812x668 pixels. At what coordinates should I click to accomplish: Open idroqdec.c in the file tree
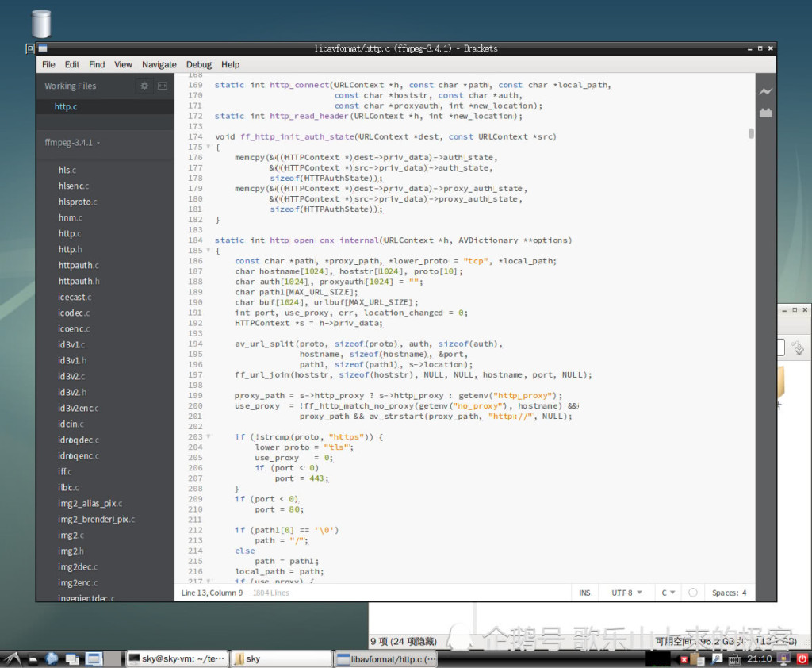[79, 440]
